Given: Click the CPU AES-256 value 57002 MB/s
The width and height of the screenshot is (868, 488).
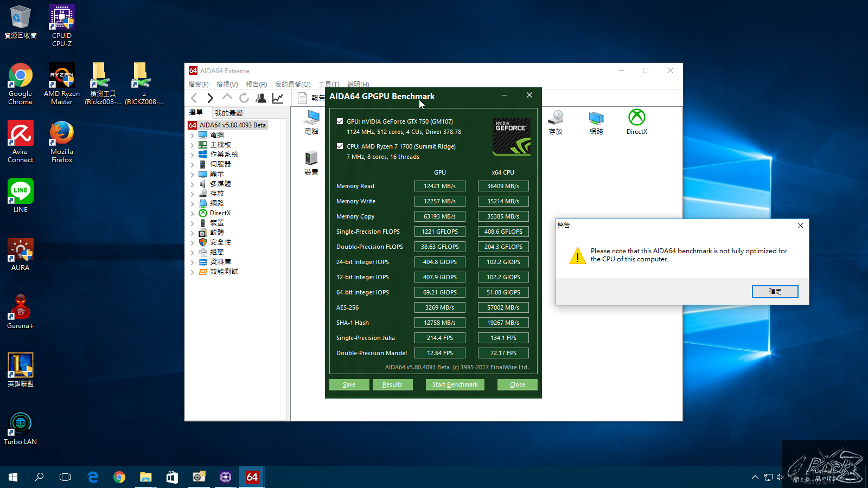Looking at the screenshot, I should pyautogui.click(x=503, y=307).
